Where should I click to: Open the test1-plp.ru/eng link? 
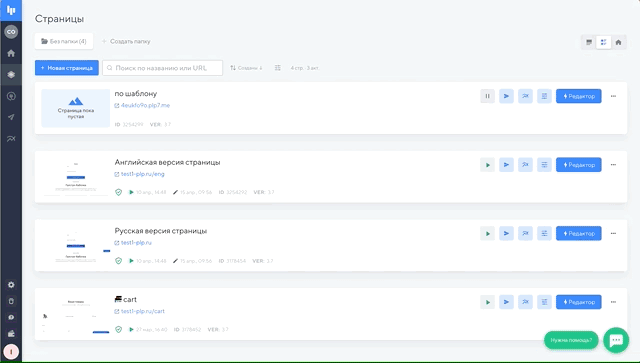pos(142,174)
